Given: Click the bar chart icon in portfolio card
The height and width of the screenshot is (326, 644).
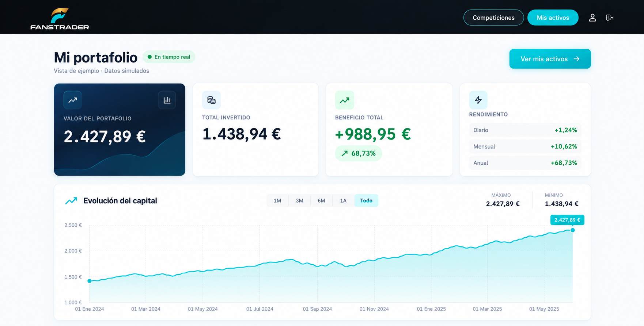Looking at the screenshot, I should click(x=167, y=100).
